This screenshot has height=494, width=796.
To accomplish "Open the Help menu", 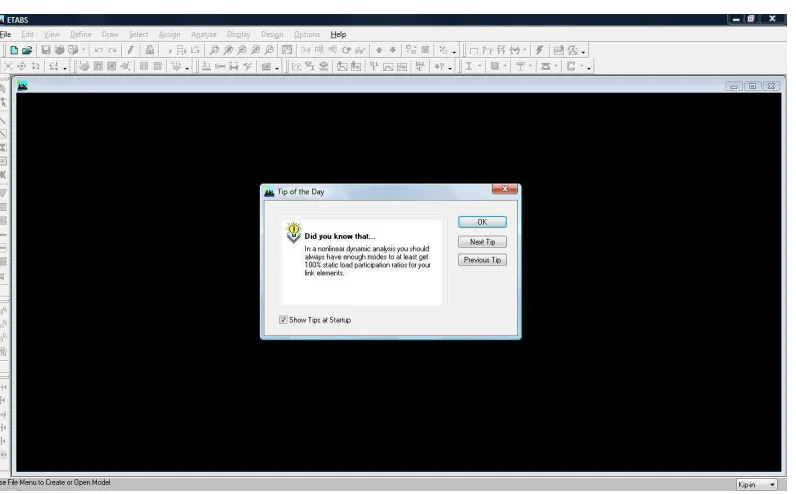I will [x=338, y=35].
